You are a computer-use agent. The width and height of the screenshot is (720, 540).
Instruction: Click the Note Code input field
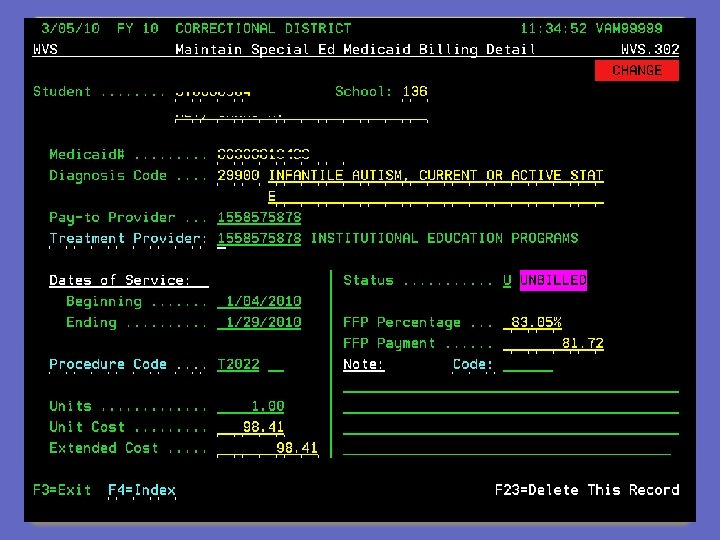pos(528,364)
